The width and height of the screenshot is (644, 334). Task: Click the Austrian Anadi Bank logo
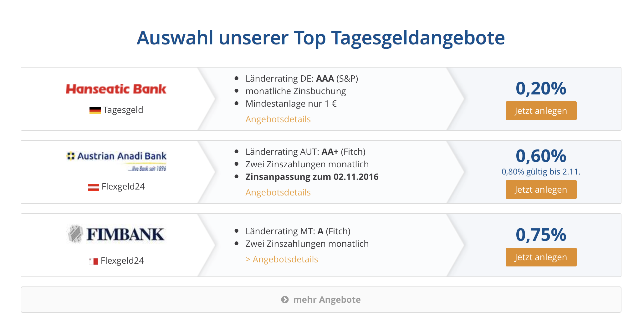click(116, 161)
